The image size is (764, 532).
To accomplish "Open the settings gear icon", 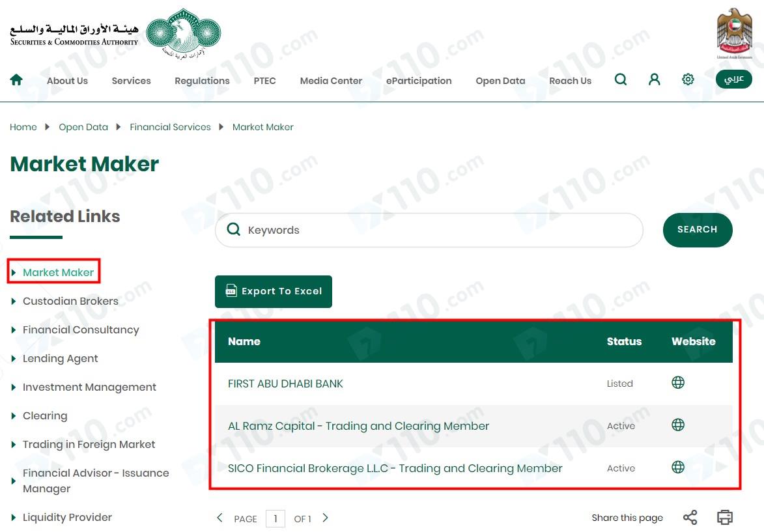I will [688, 79].
